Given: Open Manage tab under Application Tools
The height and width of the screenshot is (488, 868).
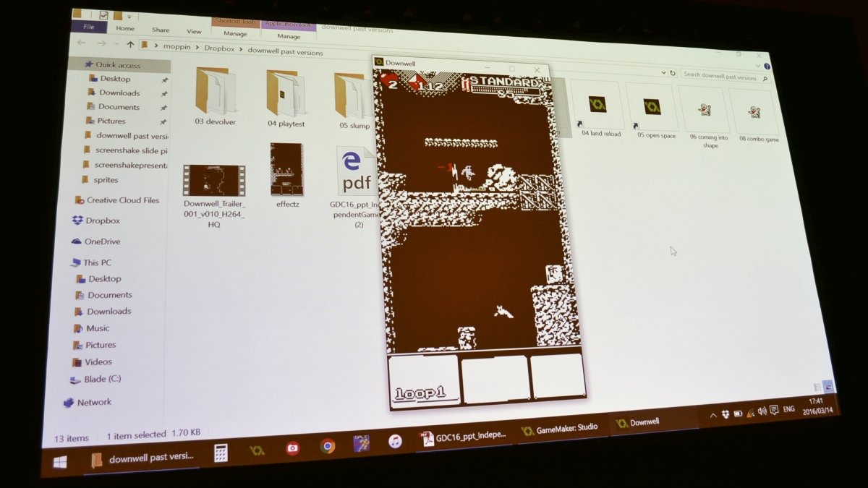Looking at the screenshot, I should pos(289,35).
